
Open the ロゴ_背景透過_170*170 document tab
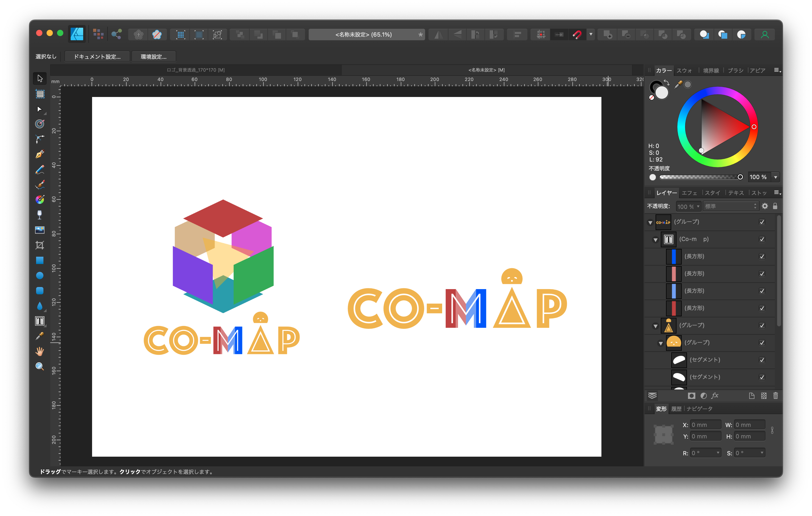click(196, 70)
